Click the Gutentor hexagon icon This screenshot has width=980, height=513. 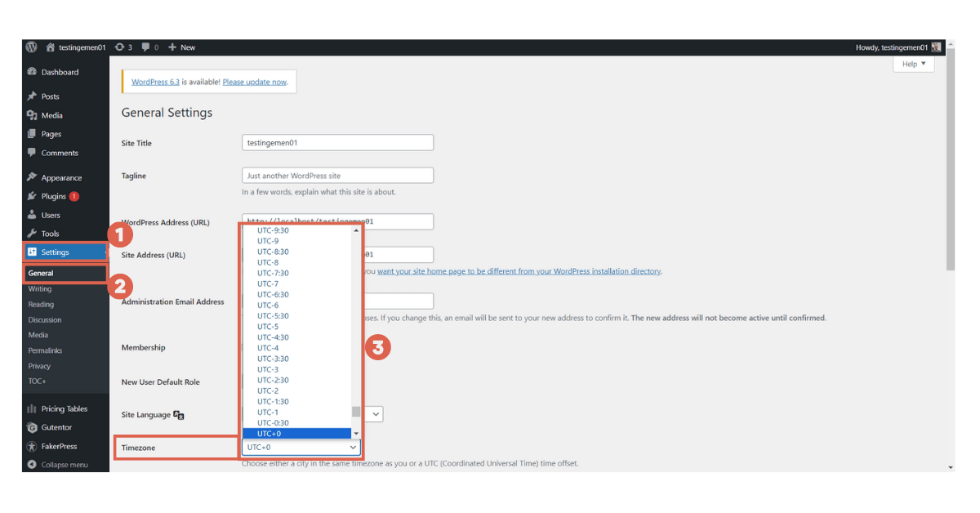(x=31, y=427)
